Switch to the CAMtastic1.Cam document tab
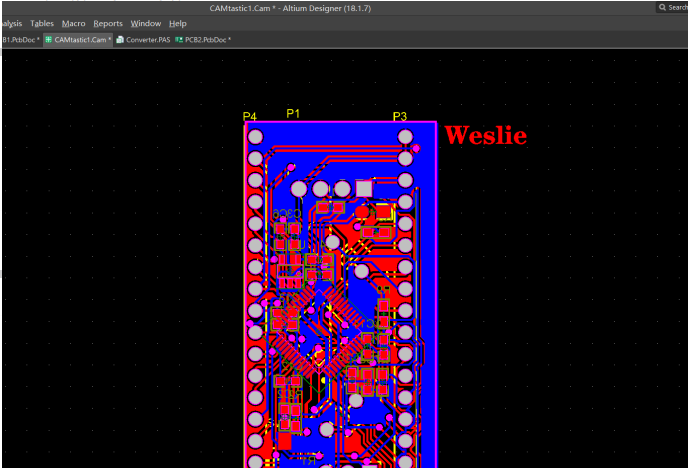 point(78,40)
